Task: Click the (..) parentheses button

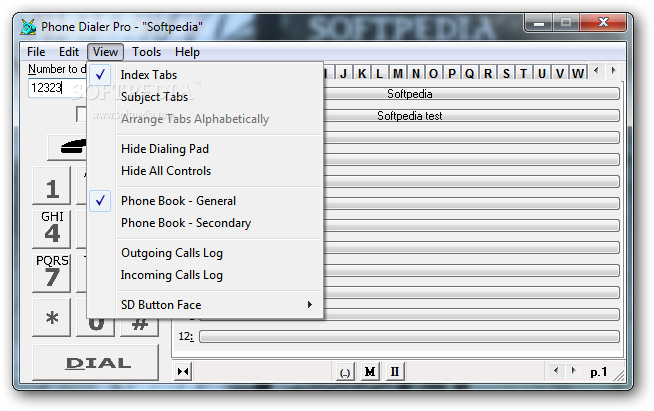Action: pos(345,372)
